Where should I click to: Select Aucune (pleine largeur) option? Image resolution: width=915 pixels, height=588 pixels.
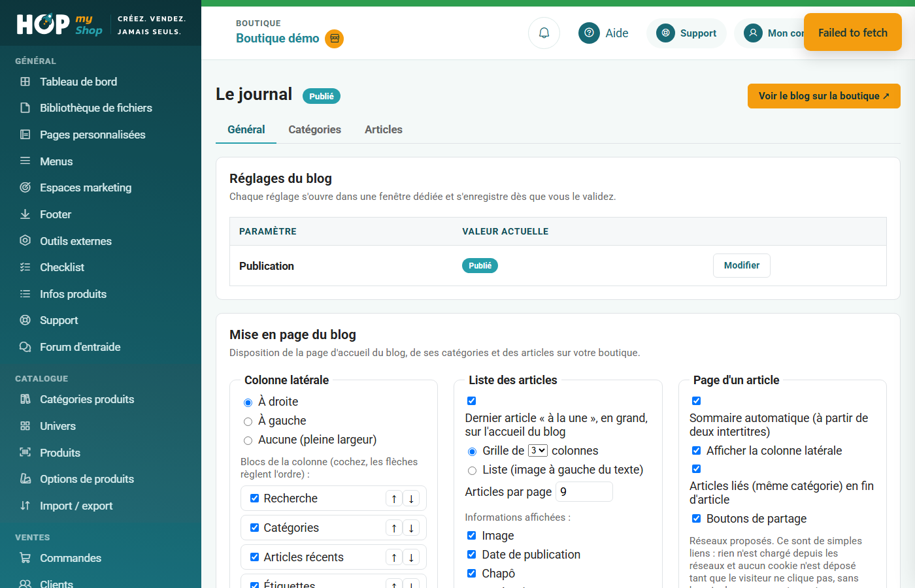(x=248, y=440)
